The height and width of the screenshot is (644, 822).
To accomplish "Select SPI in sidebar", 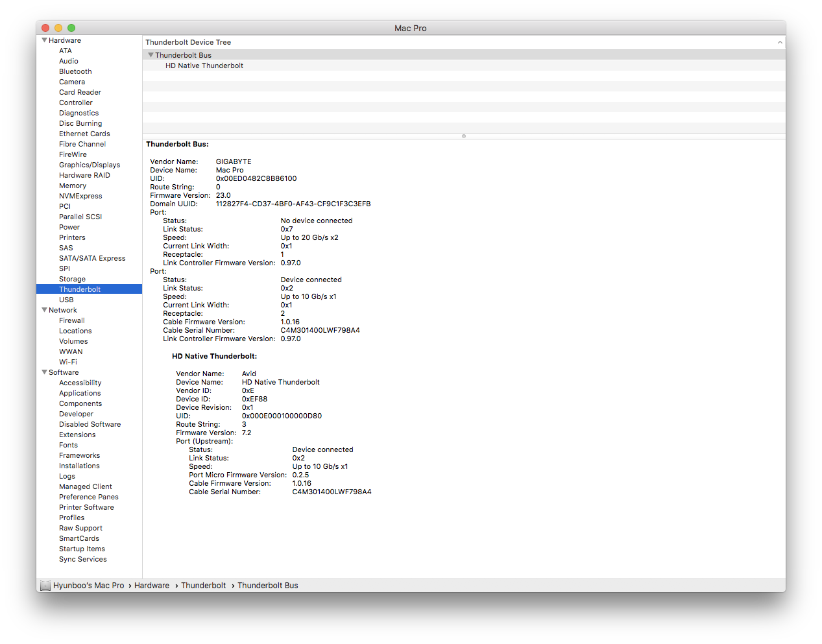I will click(x=64, y=268).
